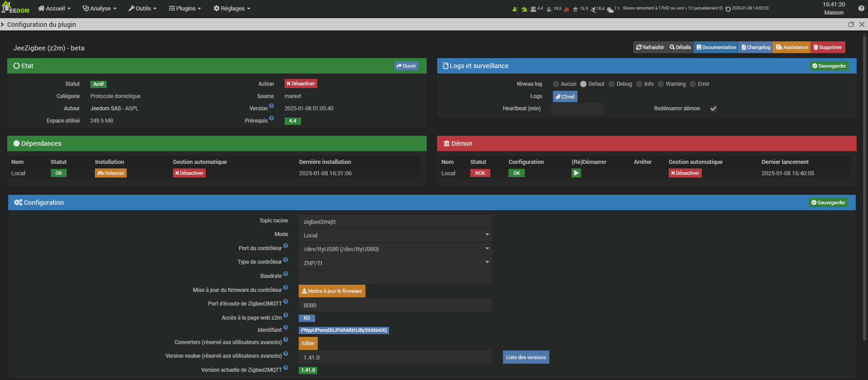Click help icon beside Identifiant label
The image size is (868, 380).
(286, 328)
